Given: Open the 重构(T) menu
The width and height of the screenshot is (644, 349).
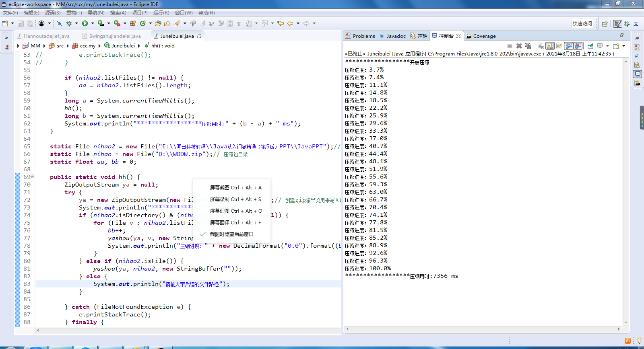Looking at the screenshot, I should (x=74, y=13).
